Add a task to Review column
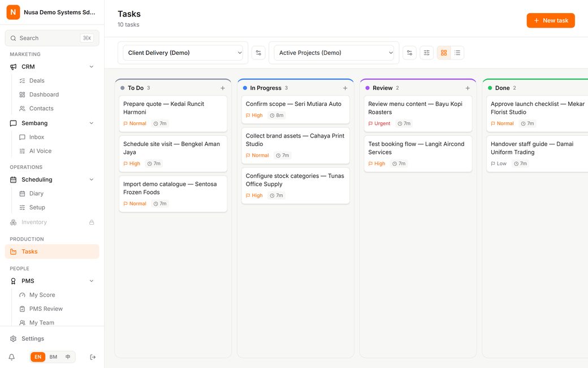 (468, 88)
